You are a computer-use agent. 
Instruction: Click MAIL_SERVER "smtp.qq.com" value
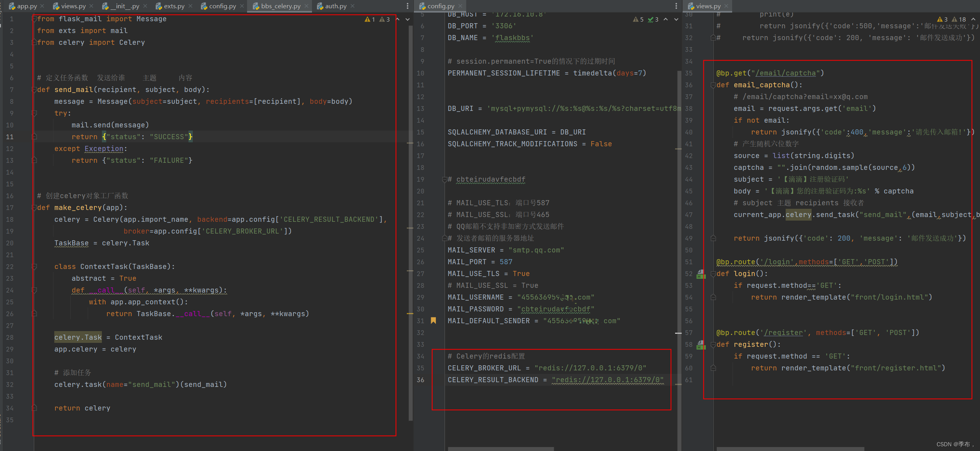coord(536,250)
